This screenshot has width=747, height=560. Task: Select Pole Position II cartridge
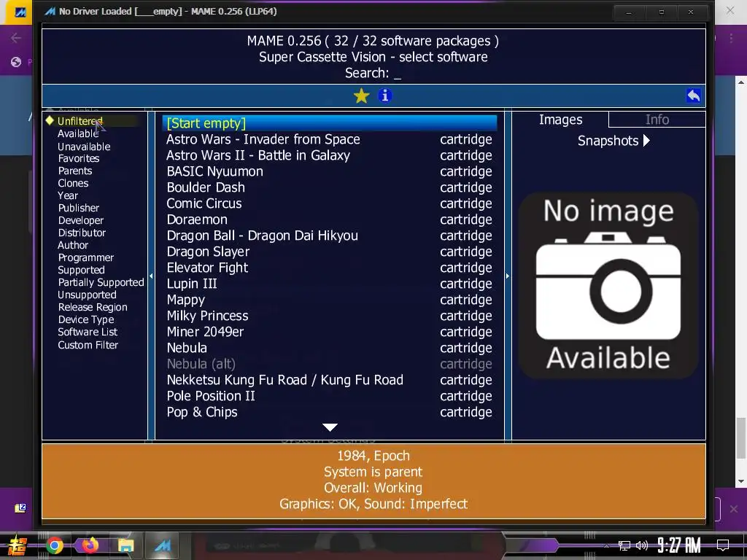coord(330,396)
